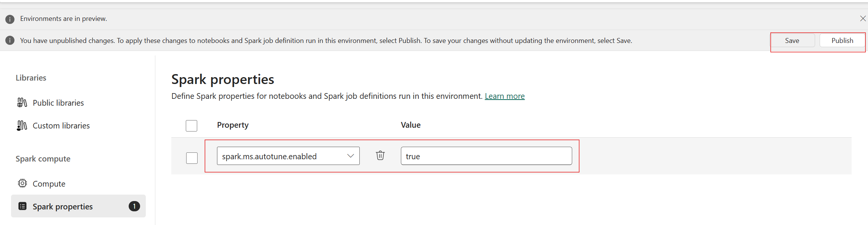The image size is (868, 225).
Task: Check the spark.ms.autotune.enabled row checkbox
Action: point(192,158)
